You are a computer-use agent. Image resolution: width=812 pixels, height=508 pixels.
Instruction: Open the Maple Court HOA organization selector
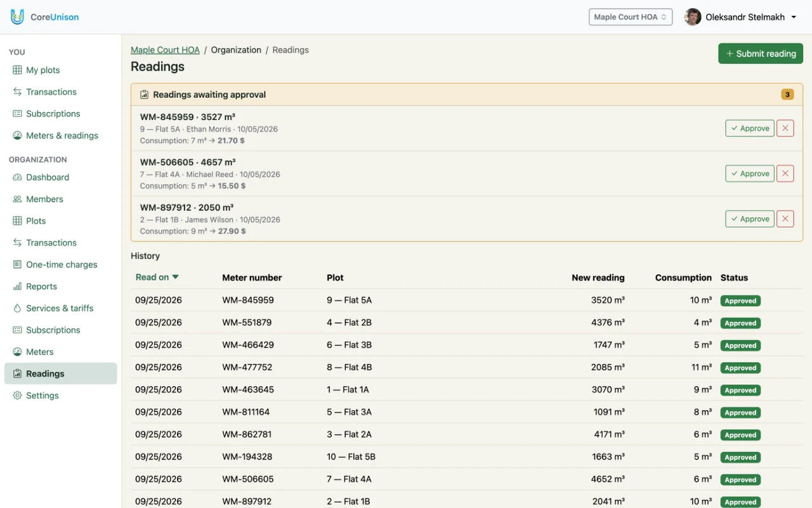click(x=631, y=17)
